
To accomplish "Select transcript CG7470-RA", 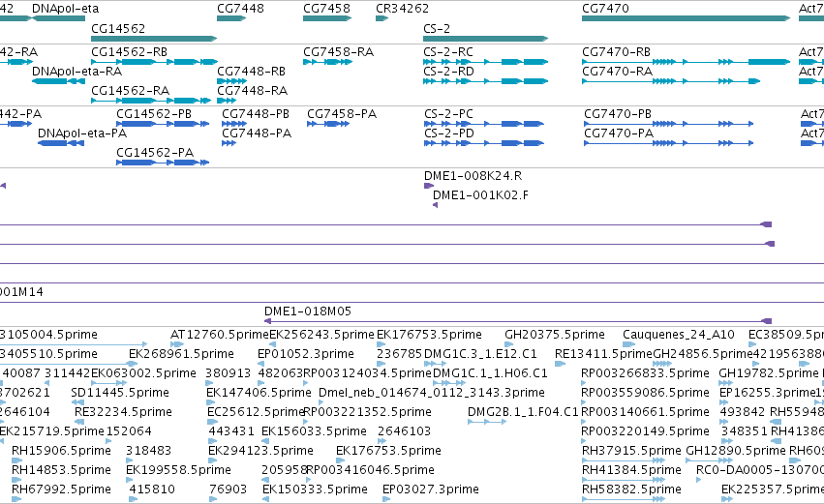I will click(x=617, y=71).
